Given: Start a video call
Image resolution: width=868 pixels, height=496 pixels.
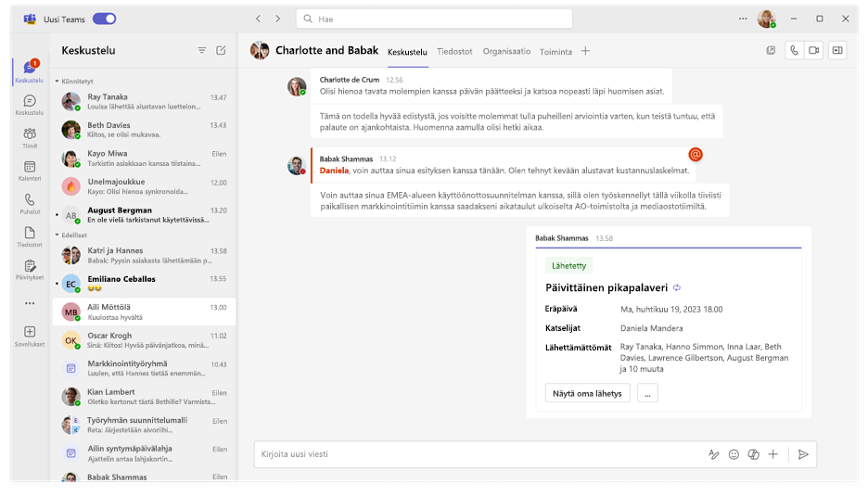Looking at the screenshot, I should click(x=814, y=50).
